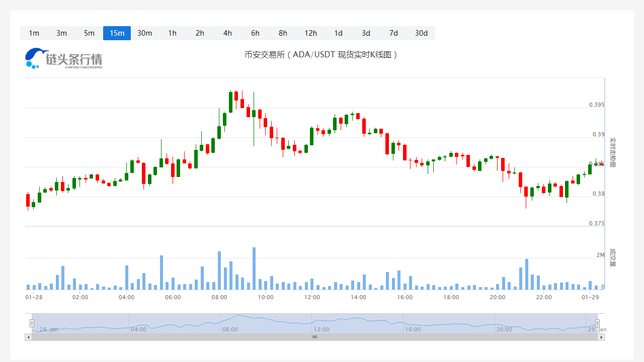The width and height of the screenshot is (644, 362).
Task: Switch to 30m candlesticks
Action: [144, 33]
